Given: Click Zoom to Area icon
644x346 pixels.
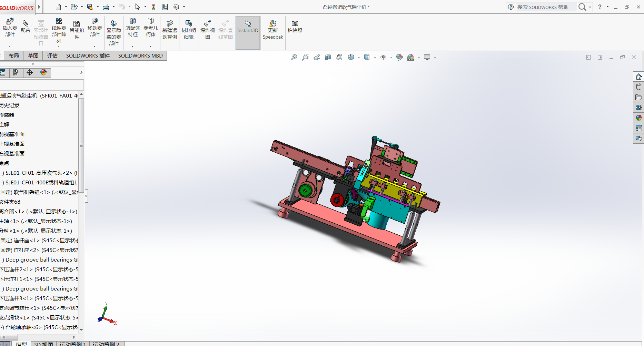Looking at the screenshot, I should pos(305,58).
